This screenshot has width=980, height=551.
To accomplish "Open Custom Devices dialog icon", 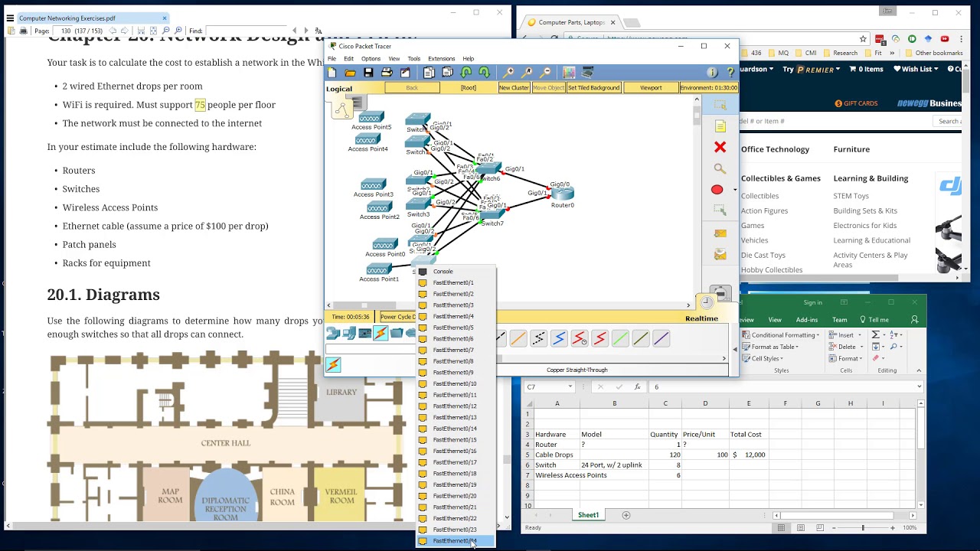I will pyautogui.click(x=588, y=73).
